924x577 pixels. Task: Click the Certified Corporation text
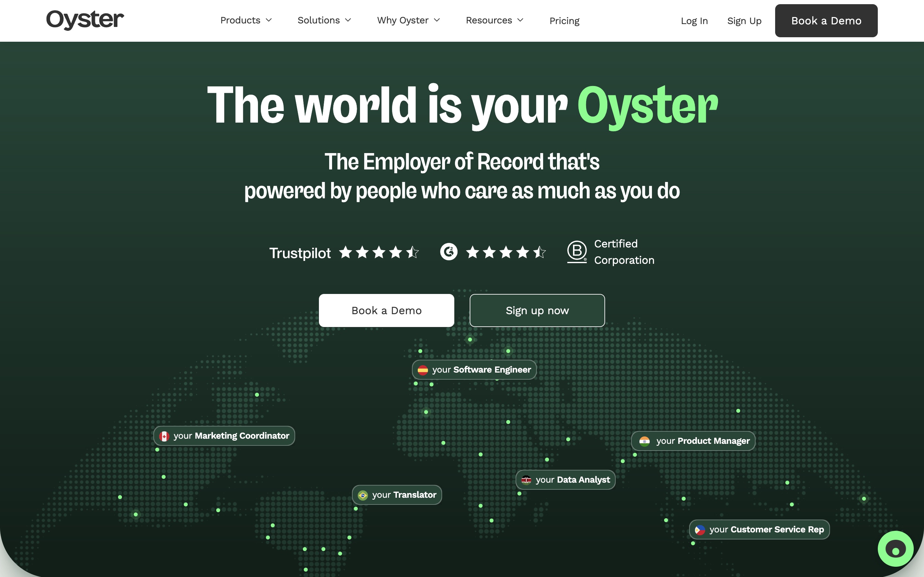pos(624,252)
